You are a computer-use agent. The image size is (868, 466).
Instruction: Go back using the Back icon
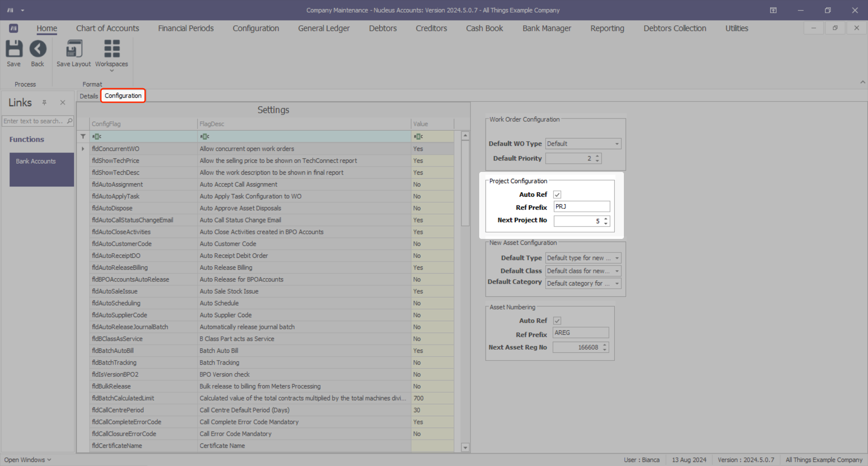click(x=38, y=49)
